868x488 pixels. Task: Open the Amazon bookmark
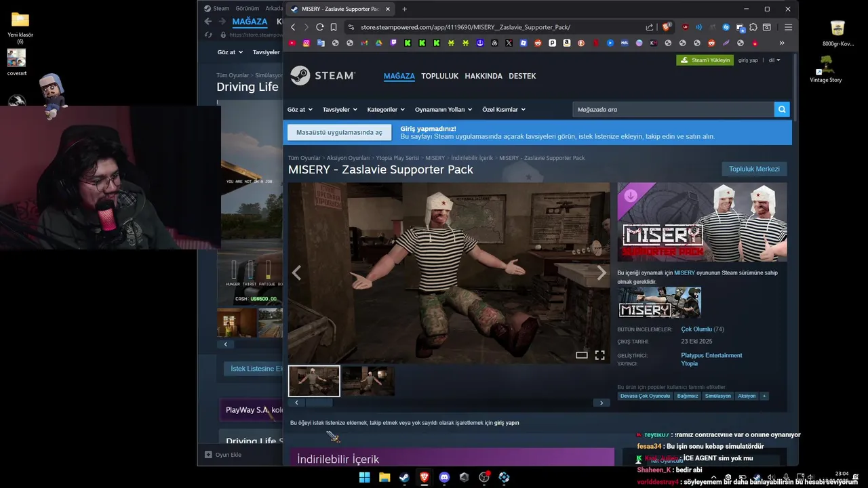(x=566, y=43)
